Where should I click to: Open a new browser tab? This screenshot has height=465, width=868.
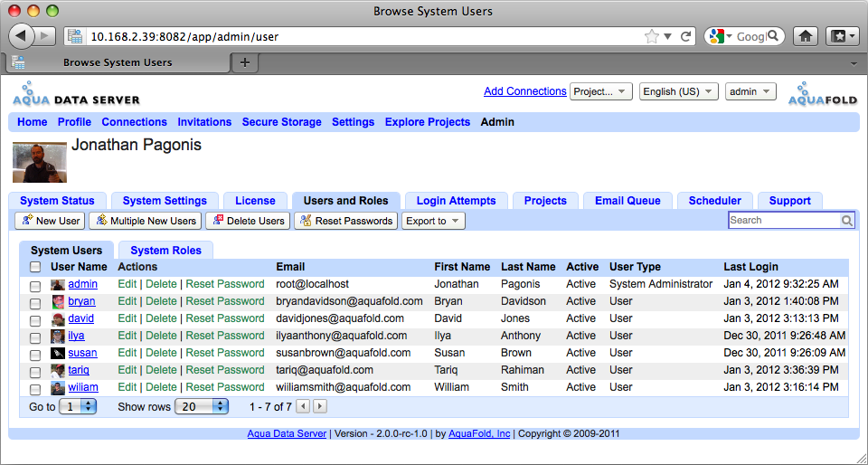click(244, 62)
